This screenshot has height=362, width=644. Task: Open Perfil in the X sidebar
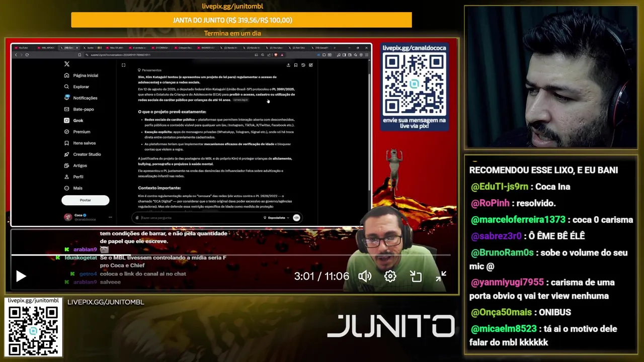(73, 177)
